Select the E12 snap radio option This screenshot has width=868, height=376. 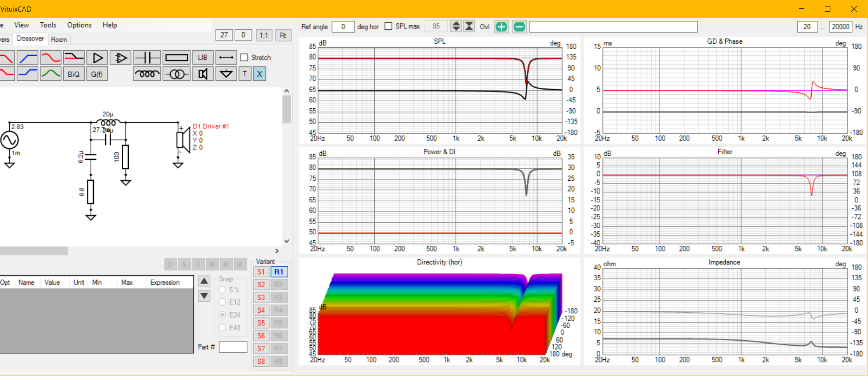pyautogui.click(x=222, y=302)
